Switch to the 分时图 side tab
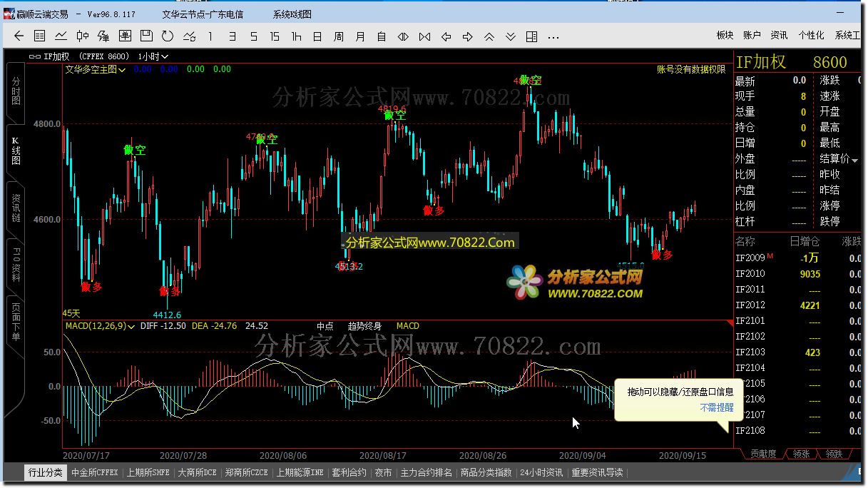868x488 pixels. (x=16, y=91)
